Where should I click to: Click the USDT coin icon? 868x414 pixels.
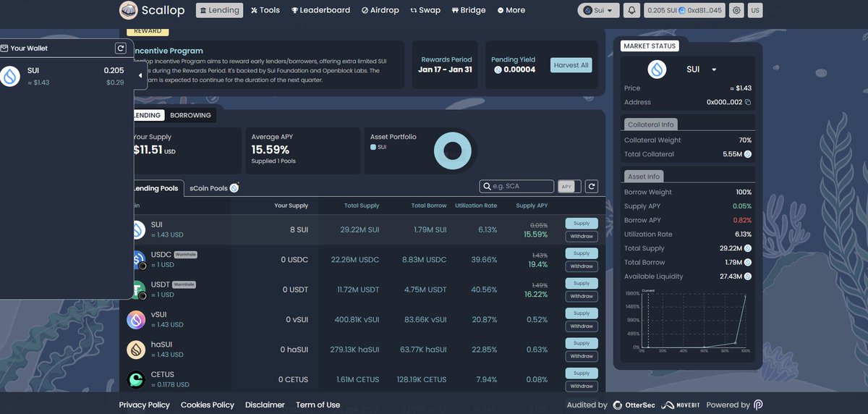137,290
